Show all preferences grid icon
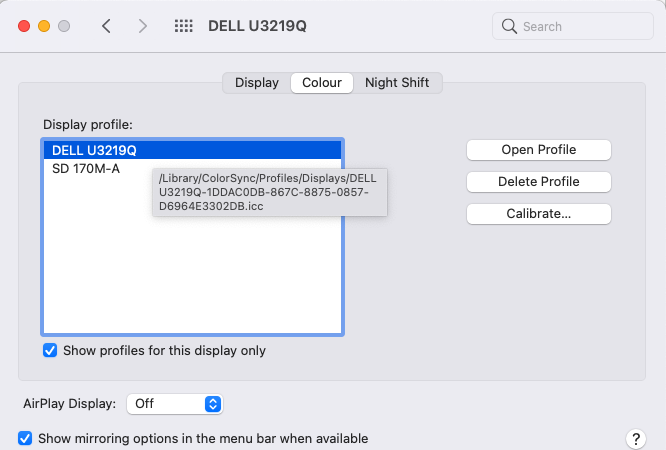Image resolution: width=666 pixels, height=450 pixels. click(x=184, y=26)
